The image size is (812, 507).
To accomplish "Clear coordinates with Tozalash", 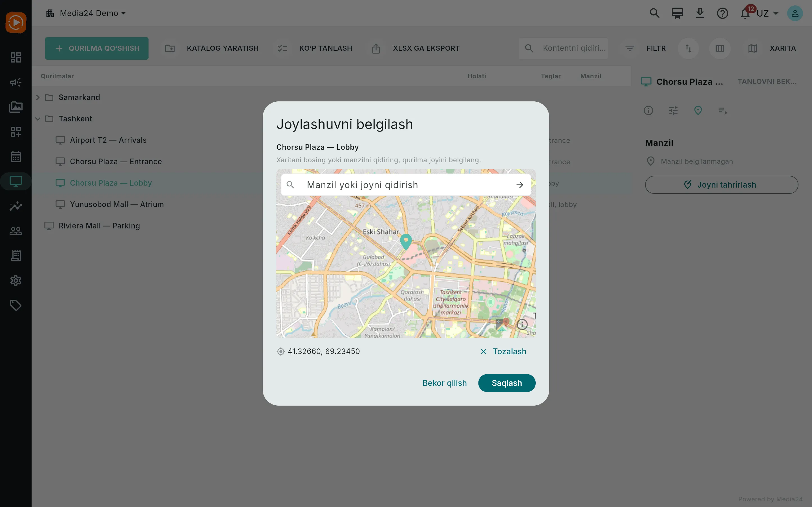I will point(503,352).
